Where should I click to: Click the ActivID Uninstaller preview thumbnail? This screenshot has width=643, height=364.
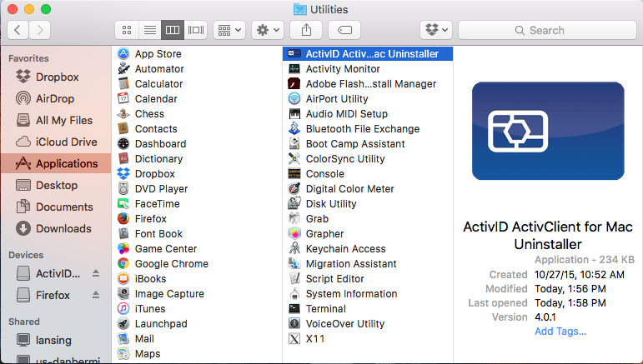[547, 131]
